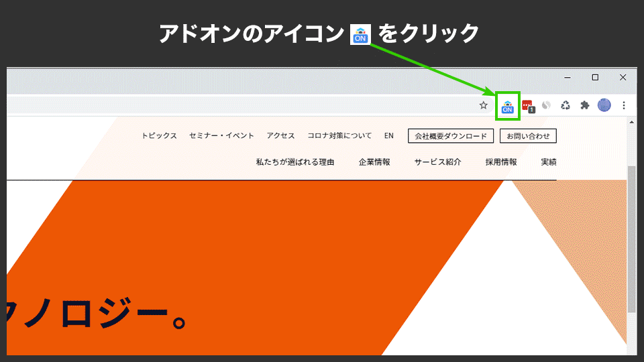Open the セミナー・イベント page link
This screenshot has width=644, height=362.
tap(221, 136)
